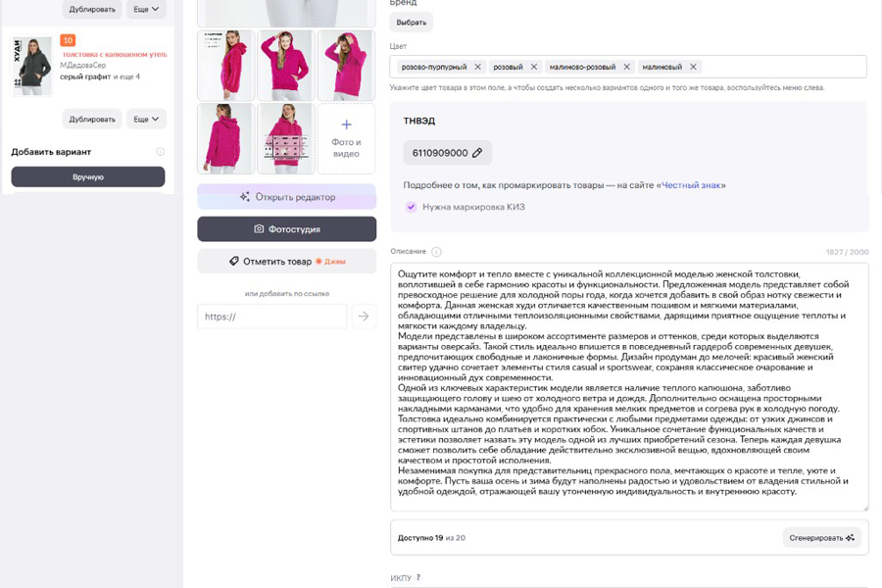Click the question mark next to ИКПУ
The width and height of the screenshot is (882, 588).
click(x=417, y=577)
